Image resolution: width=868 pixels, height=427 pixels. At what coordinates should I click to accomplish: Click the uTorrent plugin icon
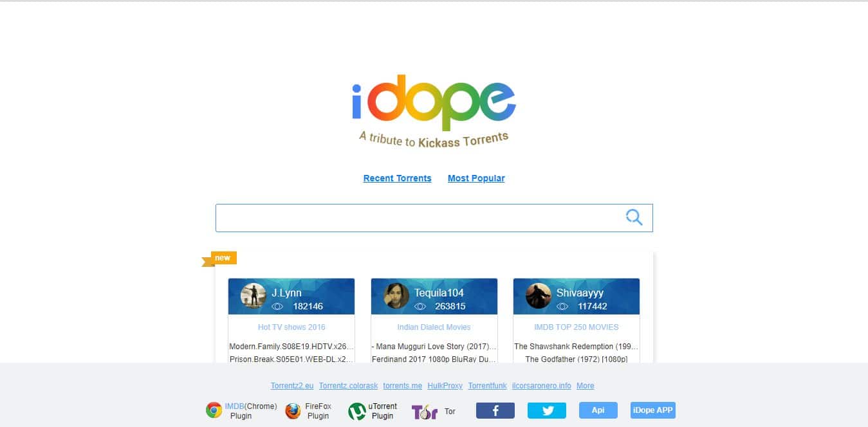(x=356, y=411)
